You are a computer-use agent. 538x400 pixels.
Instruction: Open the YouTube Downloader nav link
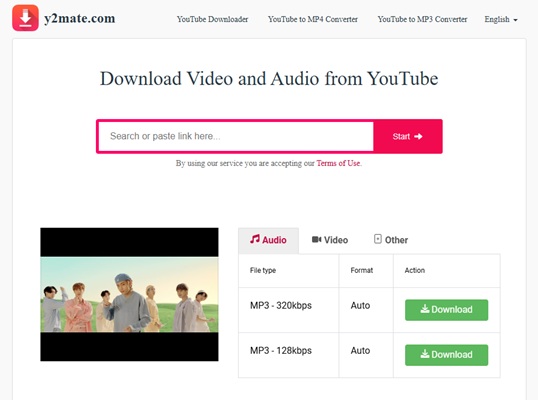tap(212, 19)
